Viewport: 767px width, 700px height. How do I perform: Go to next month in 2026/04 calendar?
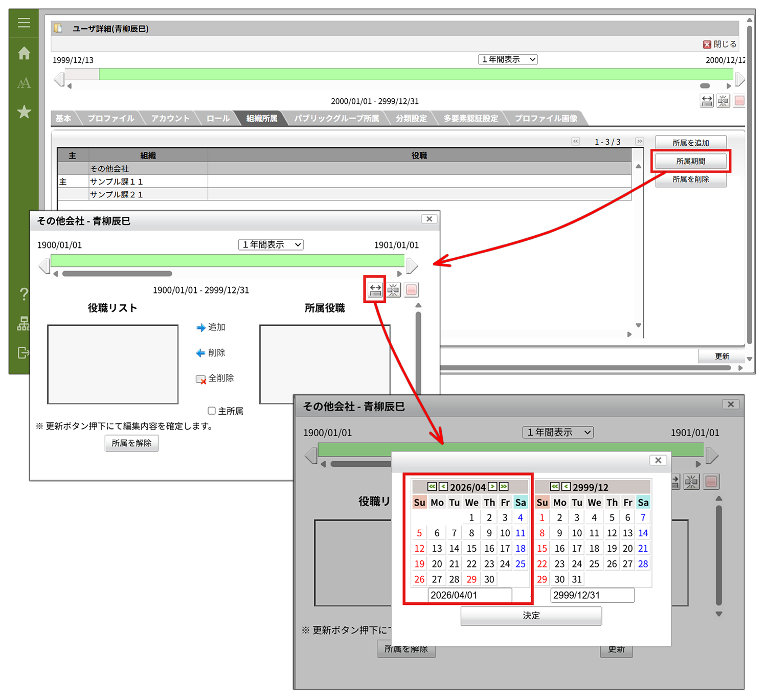492,487
